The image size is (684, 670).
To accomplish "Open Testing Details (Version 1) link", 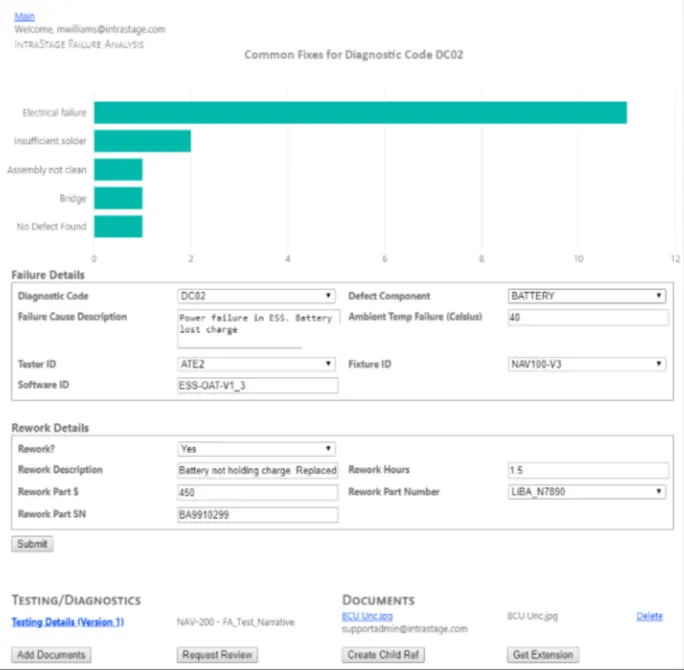I will [68, 622].
